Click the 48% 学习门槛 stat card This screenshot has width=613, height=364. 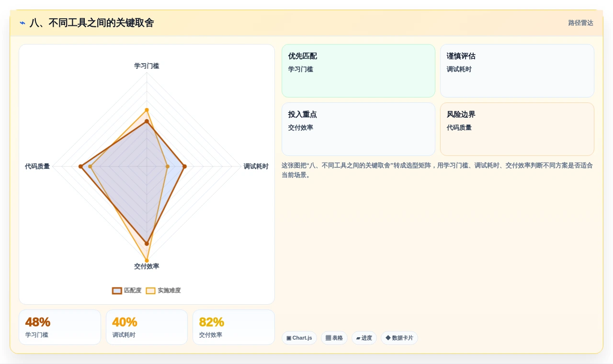(x=60, y=327)
